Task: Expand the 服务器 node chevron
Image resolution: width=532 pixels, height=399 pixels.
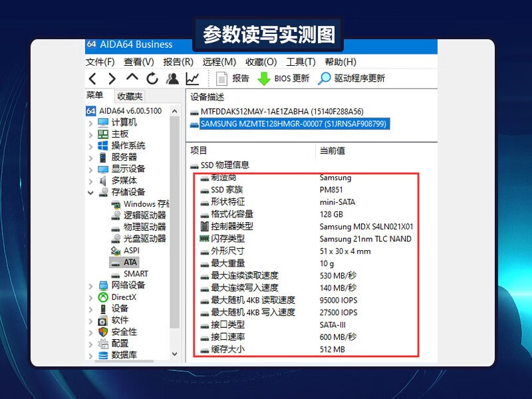Action: pos(90,158)
